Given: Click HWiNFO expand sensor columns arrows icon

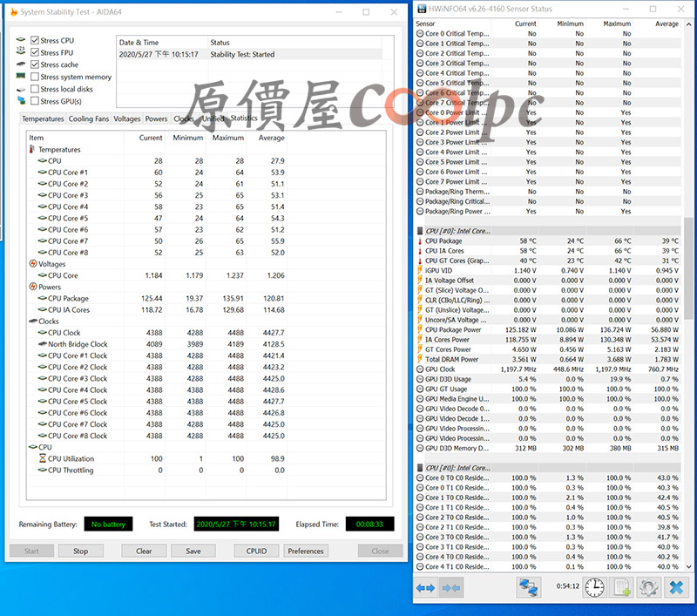Looking at the screenshot, I should point(425,588).
